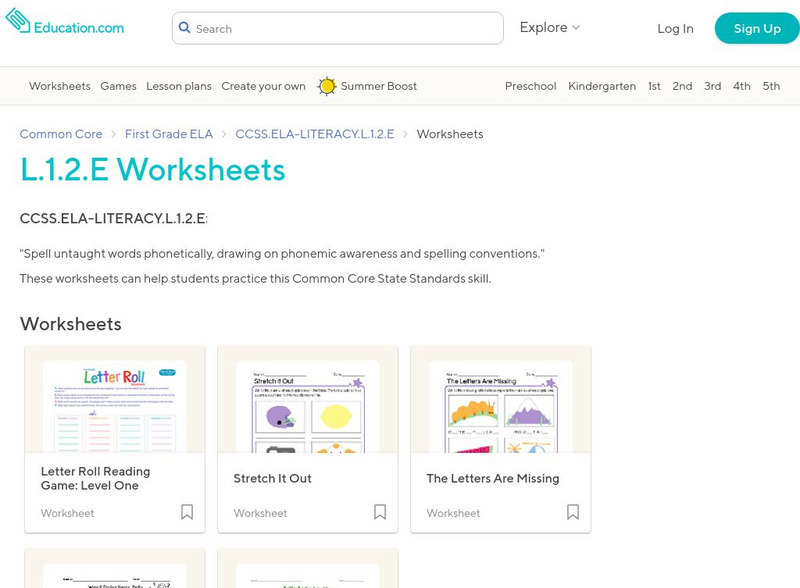Click the breadcrumb's current 'Worksheets' text

pyautogui.click(x=450, y=134)
